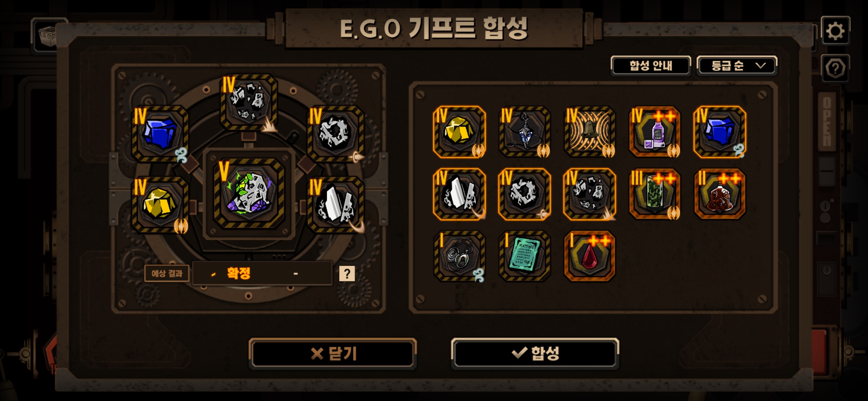Select the necklace tier I gift
The image size is (868, 401).
(x=459, y=256)
